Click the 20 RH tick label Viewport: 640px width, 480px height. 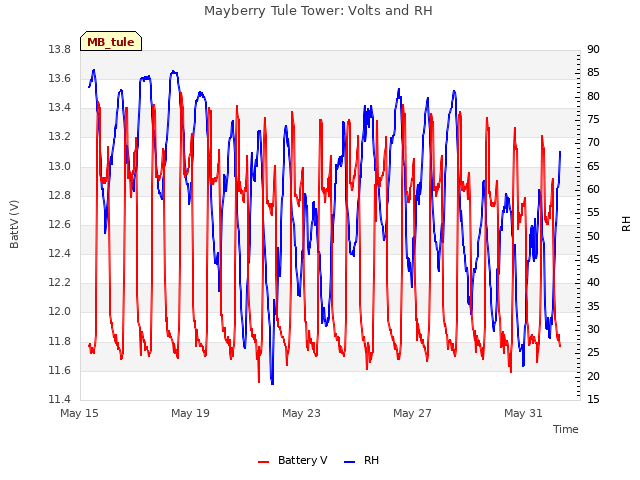(x=593, y=376)
